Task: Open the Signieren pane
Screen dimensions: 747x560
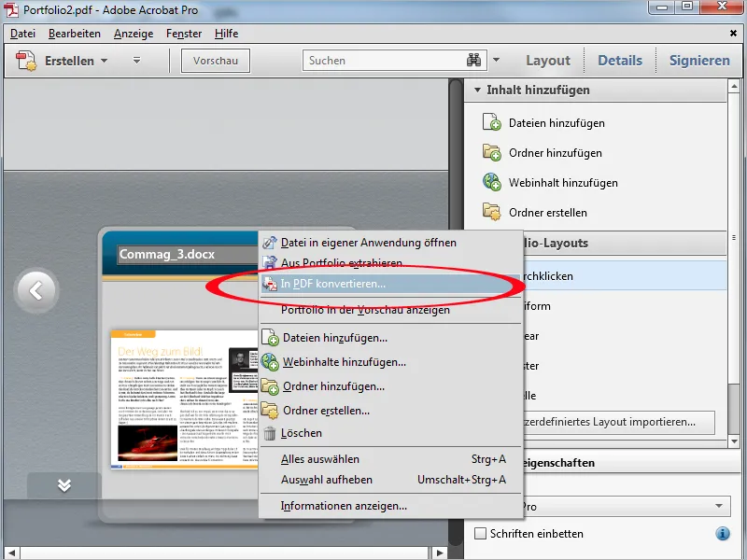Action: click(699, 61)
